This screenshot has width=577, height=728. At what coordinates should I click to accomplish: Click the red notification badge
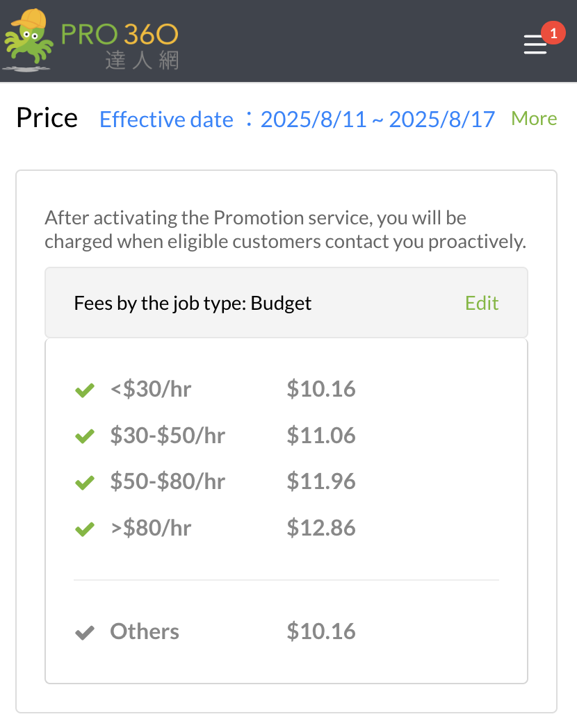553,33
